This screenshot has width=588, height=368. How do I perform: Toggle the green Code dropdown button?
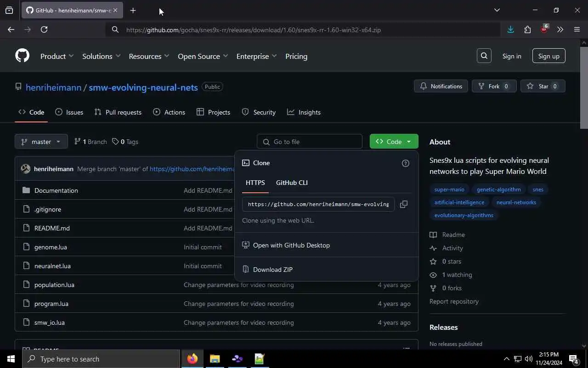click(394, 142)
